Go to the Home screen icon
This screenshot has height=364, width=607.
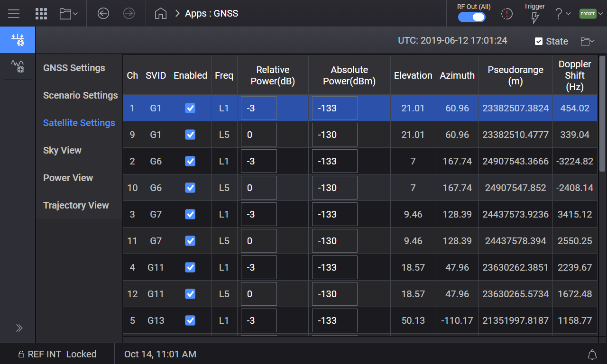pyautogui.click(x=161, y=14)
